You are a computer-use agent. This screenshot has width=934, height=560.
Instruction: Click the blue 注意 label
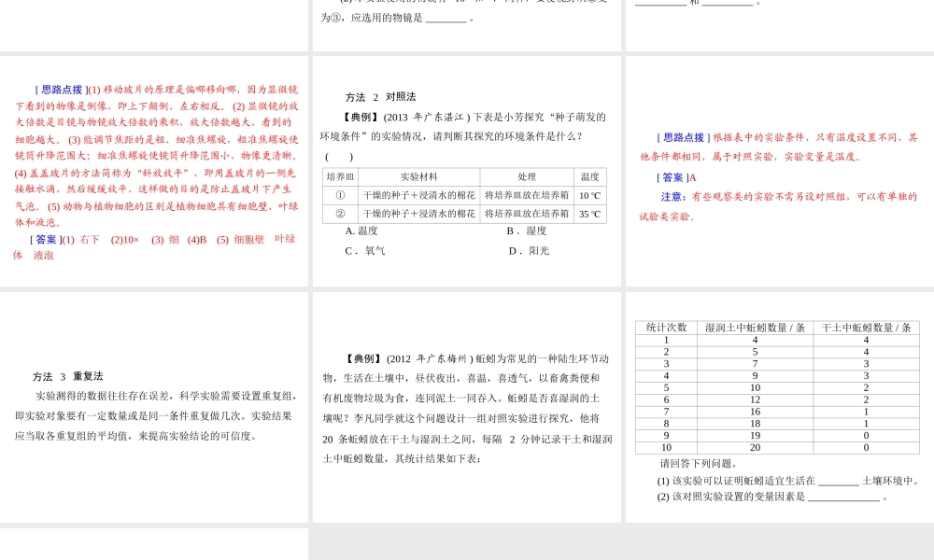coord(672,197)
